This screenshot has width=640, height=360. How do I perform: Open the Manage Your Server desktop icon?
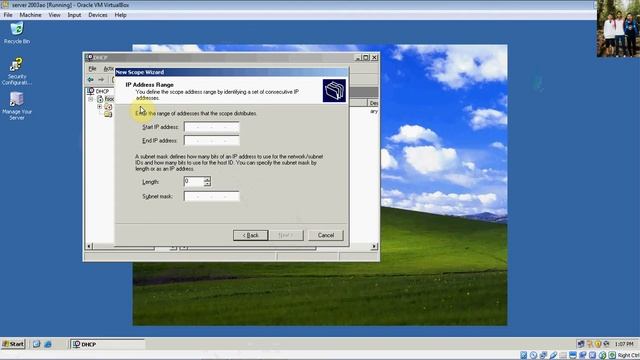pos(17,106)
